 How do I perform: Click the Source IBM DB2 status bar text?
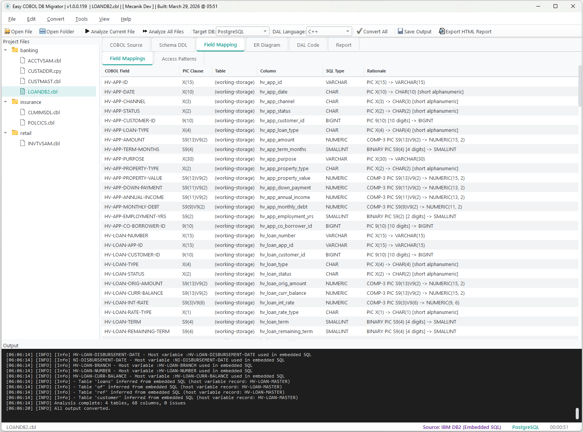pos(462,427)
